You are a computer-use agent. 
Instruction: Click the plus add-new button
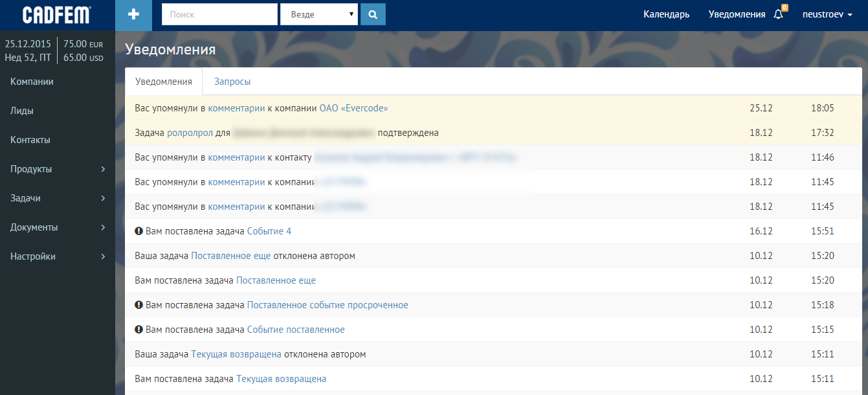coord(133,15)
